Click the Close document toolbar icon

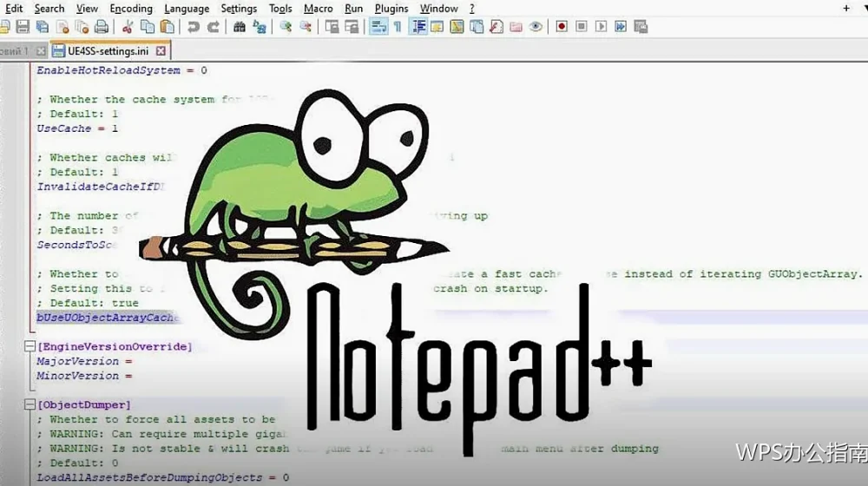coord(62,27)
